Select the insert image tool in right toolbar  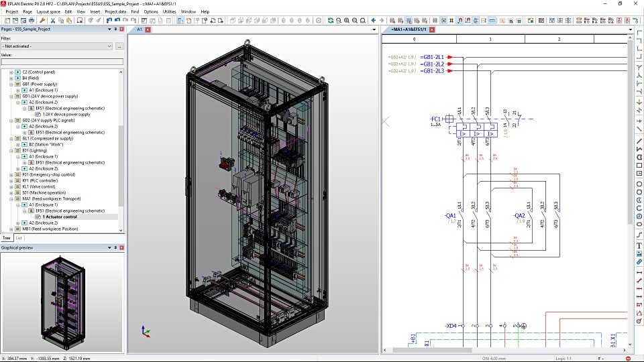[x=639, y=253]
